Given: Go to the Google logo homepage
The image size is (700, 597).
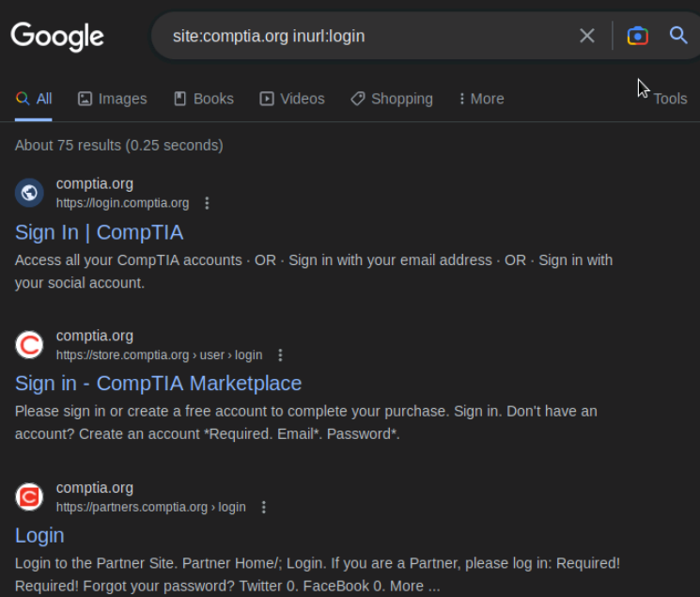Looking at the screenshot, I should pos(57,36).
